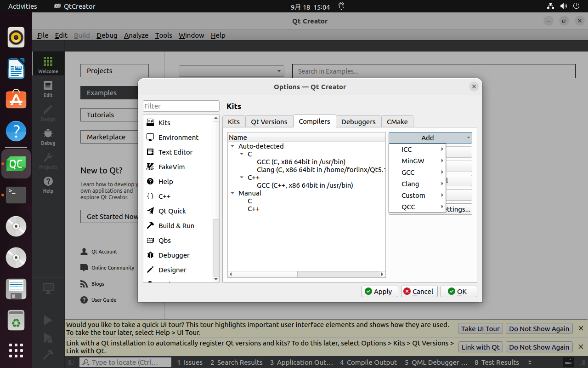Screen dimensions: 588x368
Task: Choose GCC from the Add menu
Action: coord(417,172)
